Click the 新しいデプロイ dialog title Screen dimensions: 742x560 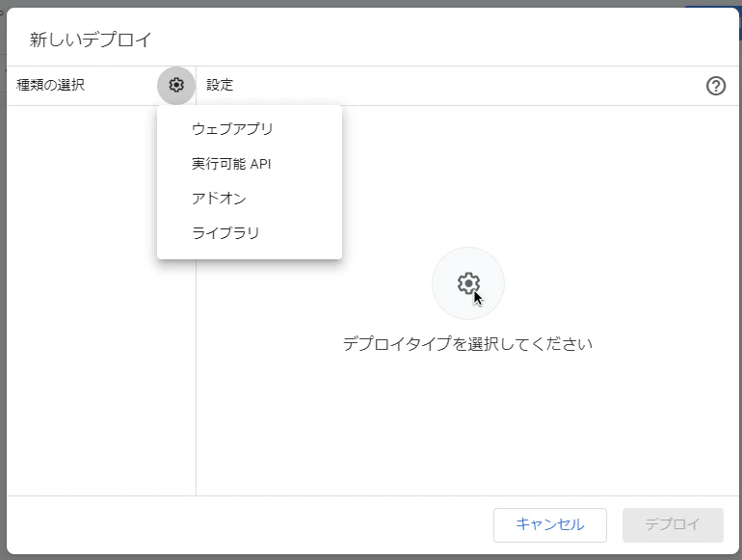tap(91, 40)
